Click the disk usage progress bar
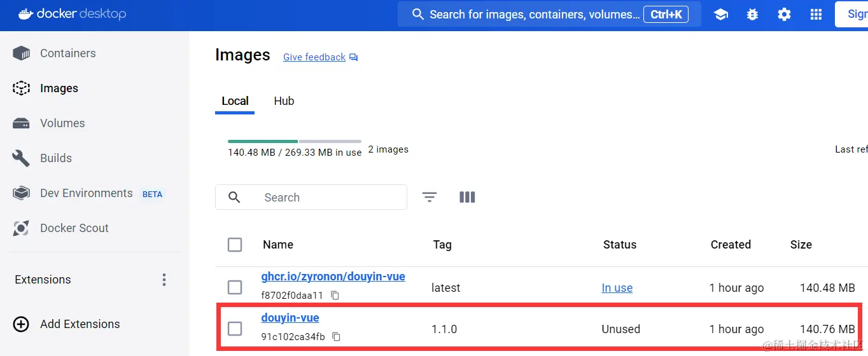868x356 pixels. (295, 141)
